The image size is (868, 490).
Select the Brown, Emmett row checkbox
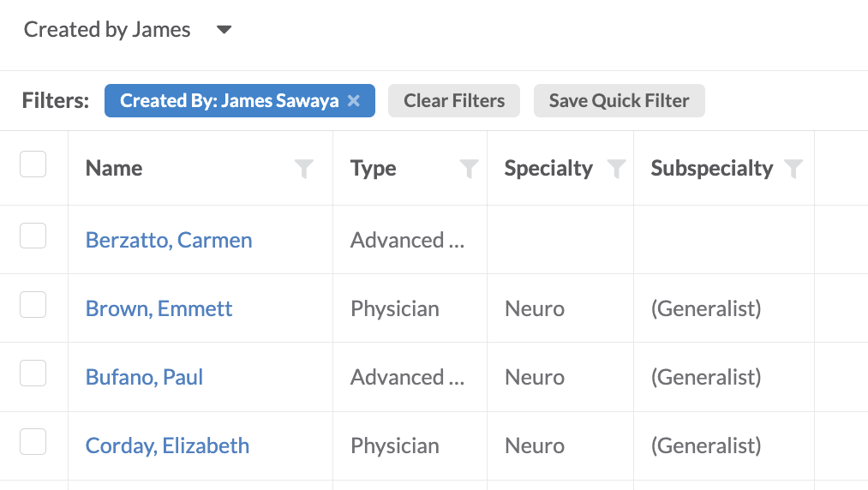pyautogui.click(x=33, y=304)
